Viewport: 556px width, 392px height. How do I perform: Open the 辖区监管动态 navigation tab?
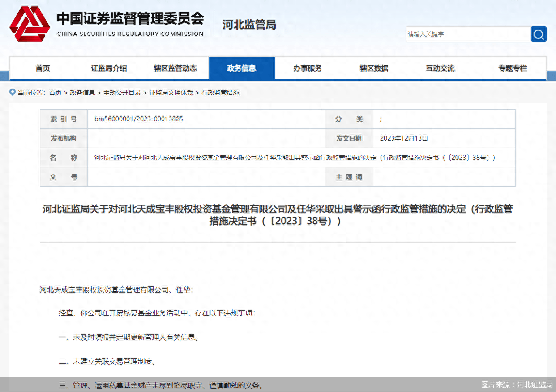[175, 68]
